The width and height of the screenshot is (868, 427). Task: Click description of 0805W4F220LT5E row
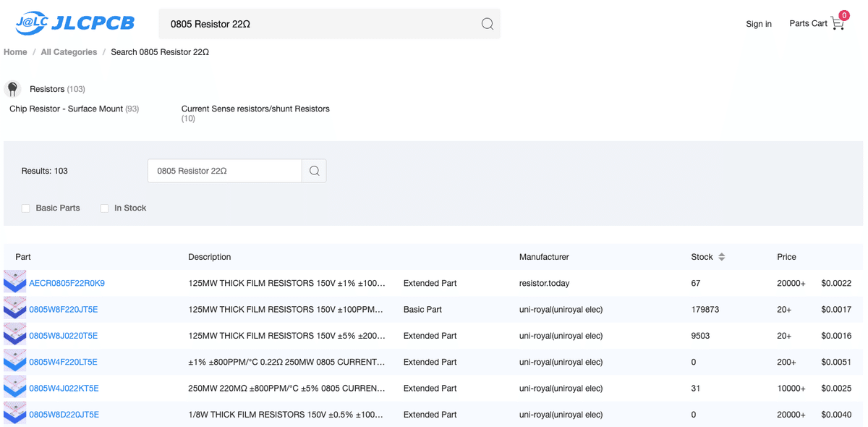coord(286,362)
